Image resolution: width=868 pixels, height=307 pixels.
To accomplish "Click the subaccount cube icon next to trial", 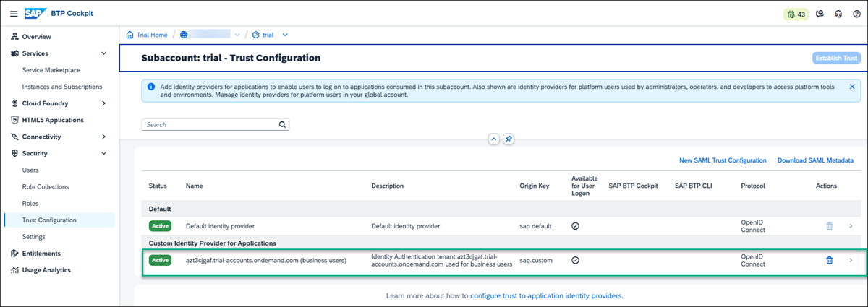I will point(255,35).
